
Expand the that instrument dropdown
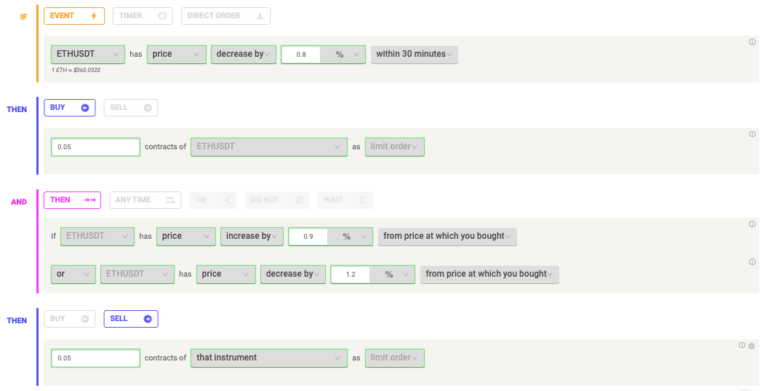click(x=269, y=358)
